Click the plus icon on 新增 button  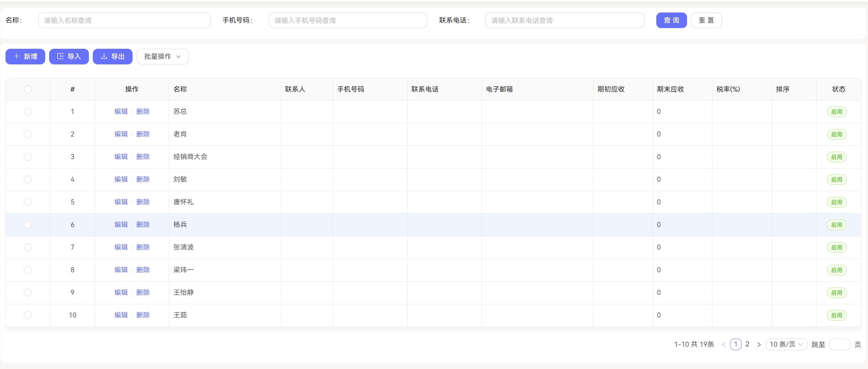tap(16, 56)
